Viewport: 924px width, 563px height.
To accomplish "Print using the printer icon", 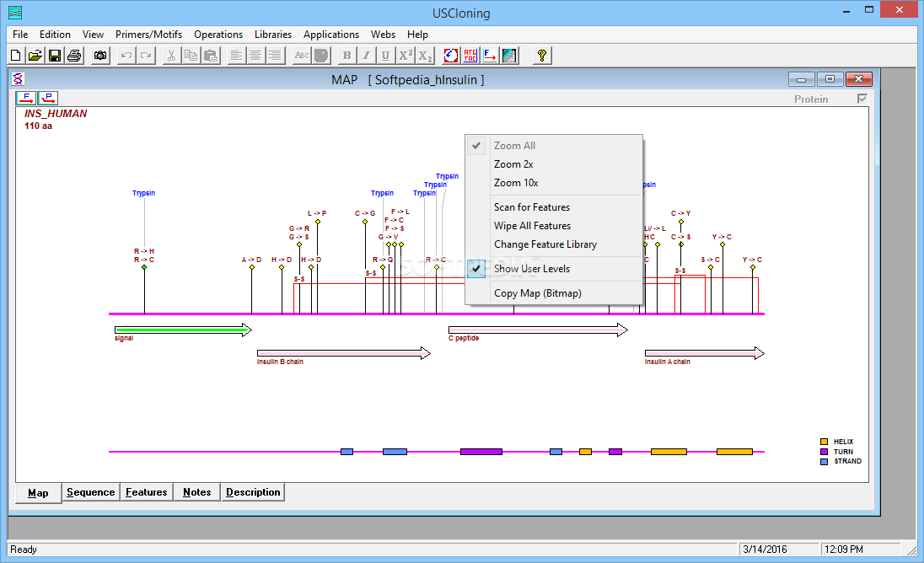I will (74, 56).
